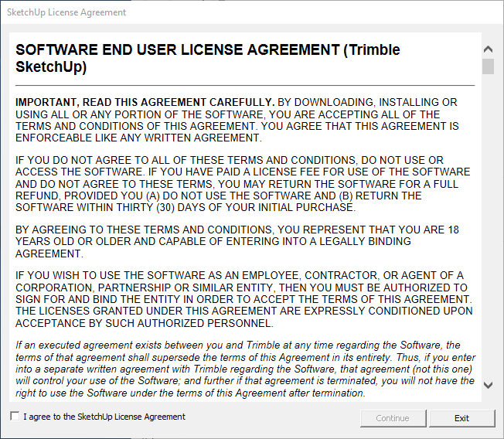Screen dimensions: 504x439
Task: Click the paragraph starting 'IF YOU WISH TO USE'
Action: click(243, 299)
